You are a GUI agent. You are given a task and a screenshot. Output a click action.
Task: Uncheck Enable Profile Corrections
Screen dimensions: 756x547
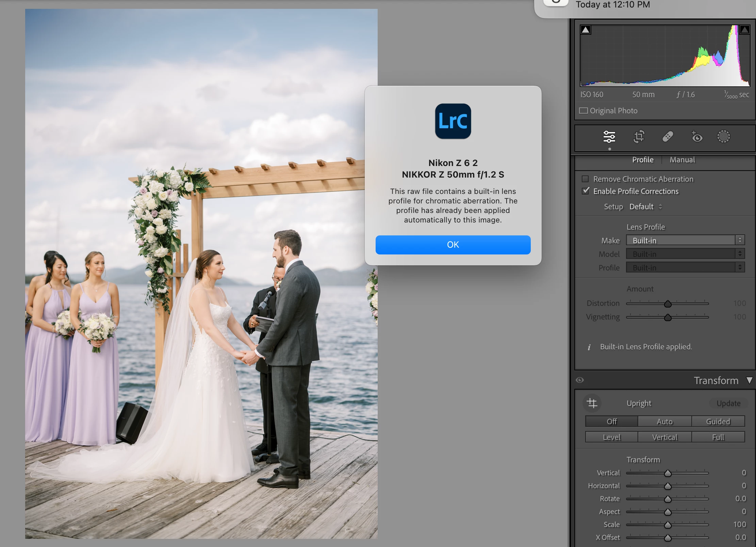585,191
